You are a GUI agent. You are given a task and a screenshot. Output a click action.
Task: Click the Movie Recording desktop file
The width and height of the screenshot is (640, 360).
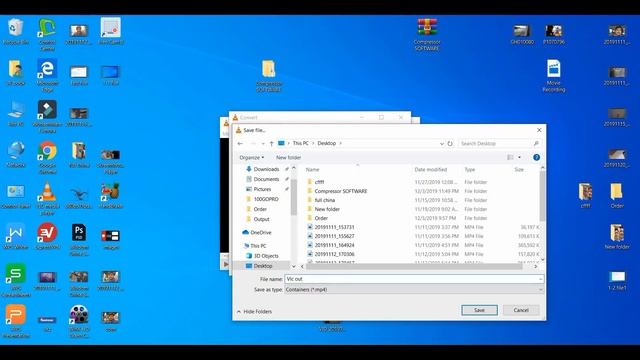tap(553, 76)
